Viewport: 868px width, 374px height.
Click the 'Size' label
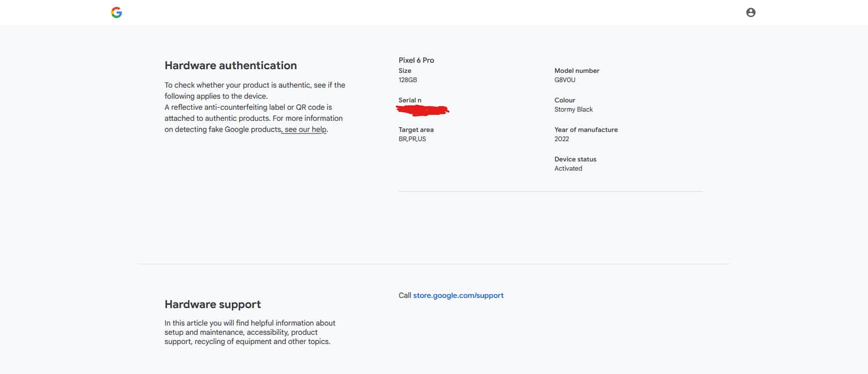[405, 71]
